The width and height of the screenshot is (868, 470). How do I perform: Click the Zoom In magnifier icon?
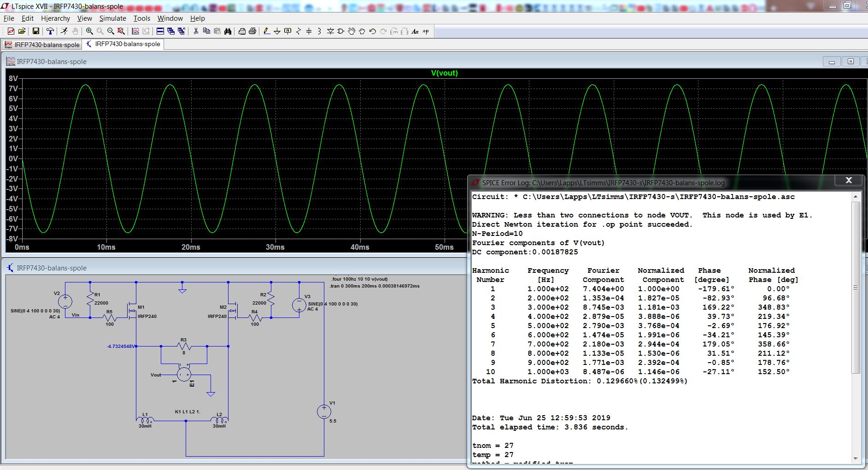pos(89,31)
